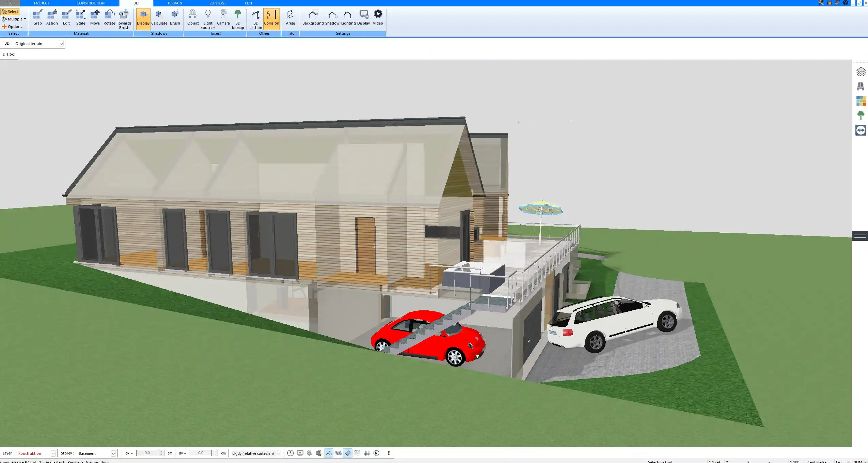Play the Video tool
The height and width of the screenshot is (463, 868).
(378, 18)
